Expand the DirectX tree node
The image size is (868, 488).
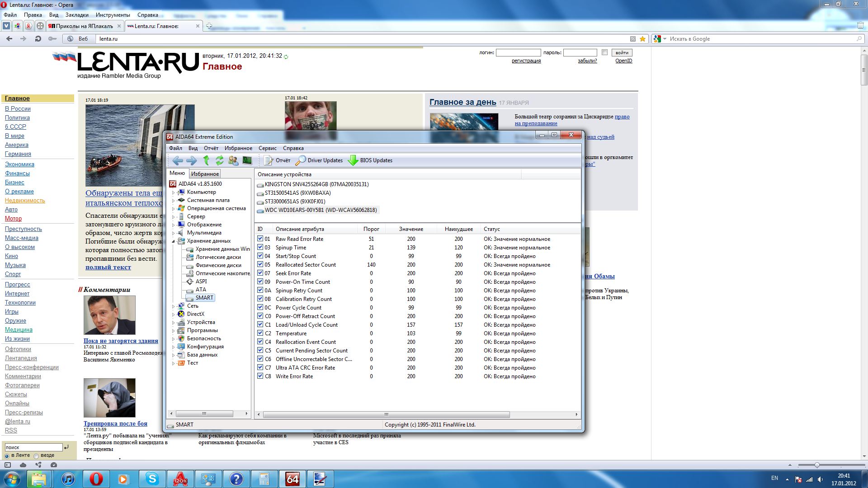point(173,314)
